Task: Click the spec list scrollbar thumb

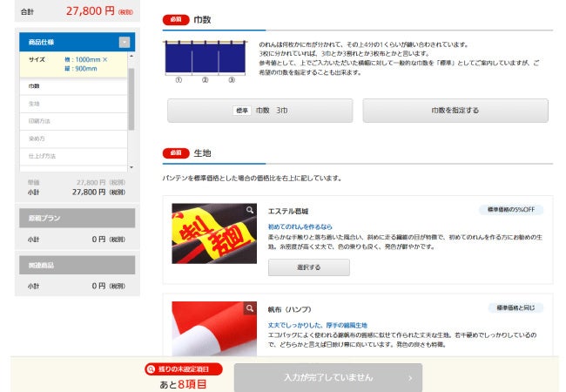Action: (x=131, y=99)
